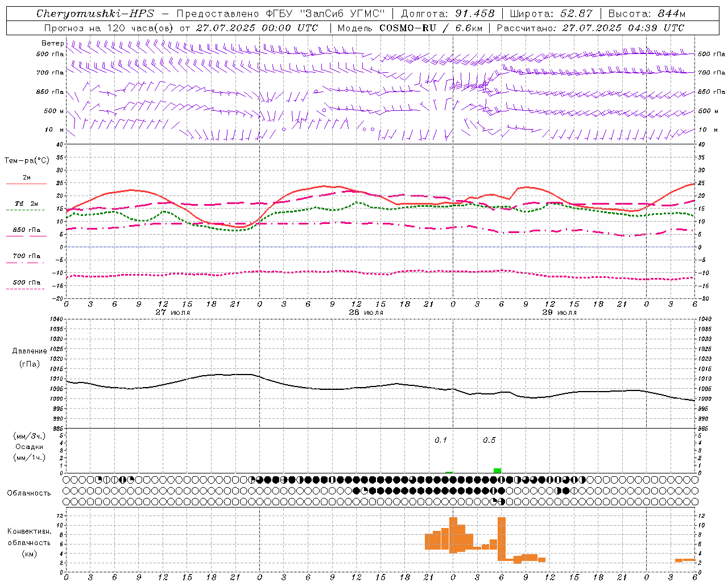Image resolution: width=728 pixels, height=582 pixels.
Task: Select the longitude value Долгота: 91.458
Action: click(x=448, y=14)
